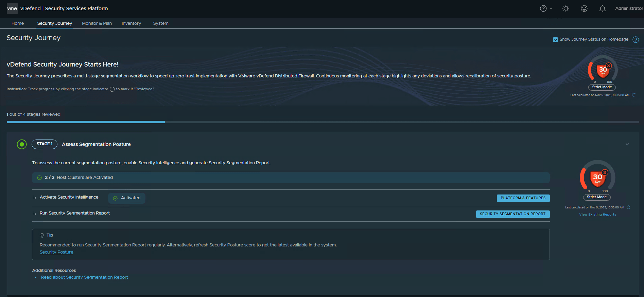Click the header Strict Mode badge
The image size is (644, 297).
pos(602,87)
